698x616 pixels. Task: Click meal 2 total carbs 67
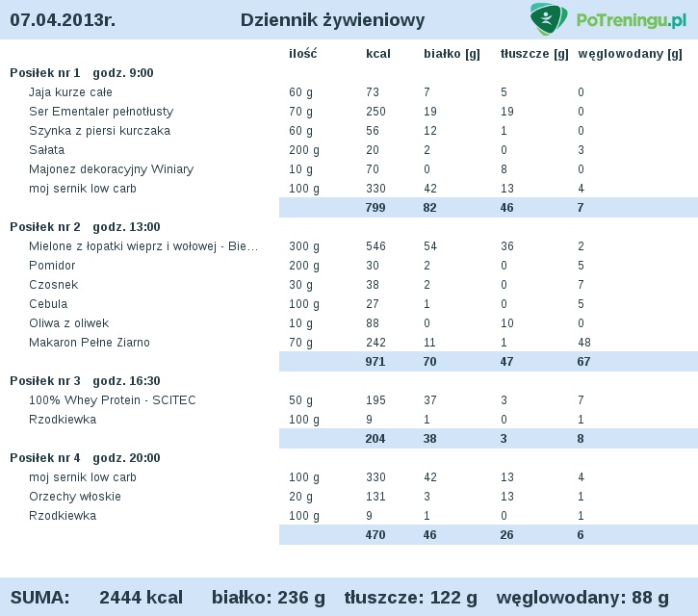[x=583, y=362]
